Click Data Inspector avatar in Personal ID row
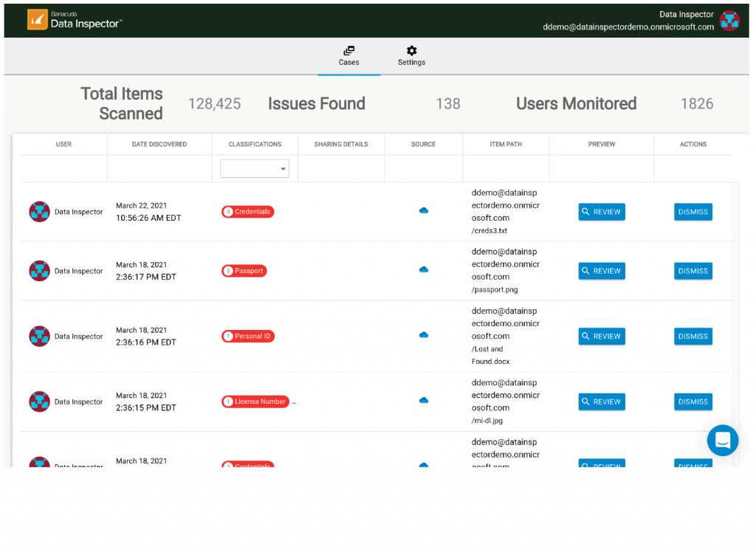This screenshot has height=558, width=756. pos(39,337)
